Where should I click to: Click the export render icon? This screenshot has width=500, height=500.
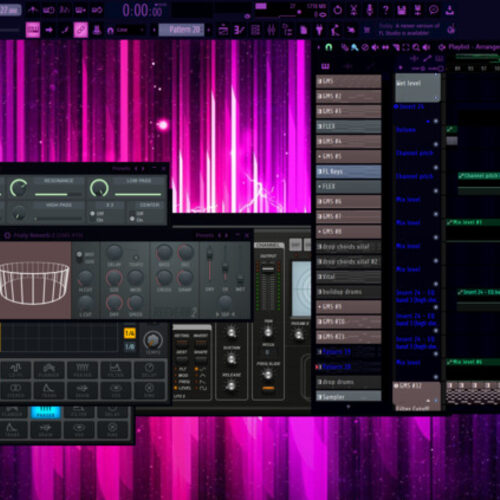pyautogui.click(x=418, y=10)
